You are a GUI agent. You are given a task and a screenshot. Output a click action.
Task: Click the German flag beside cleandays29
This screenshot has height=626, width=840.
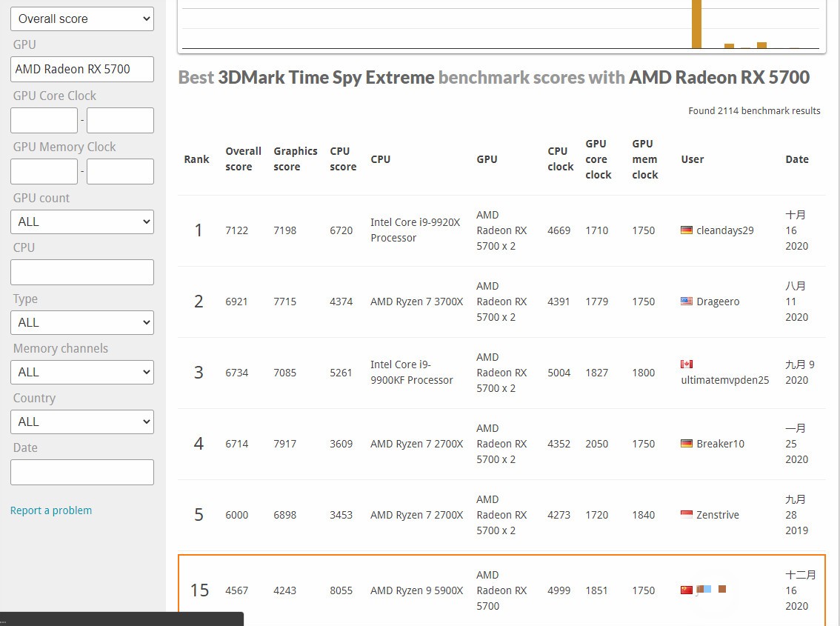(686, 230)
